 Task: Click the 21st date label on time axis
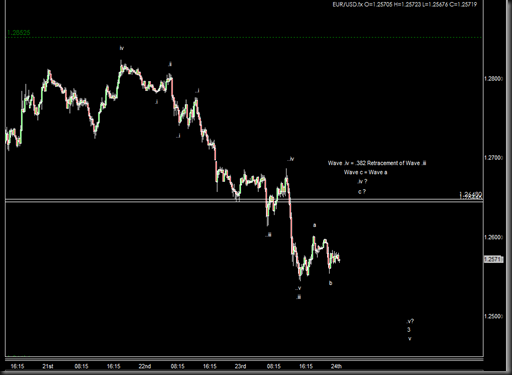(x=48, y=366)
